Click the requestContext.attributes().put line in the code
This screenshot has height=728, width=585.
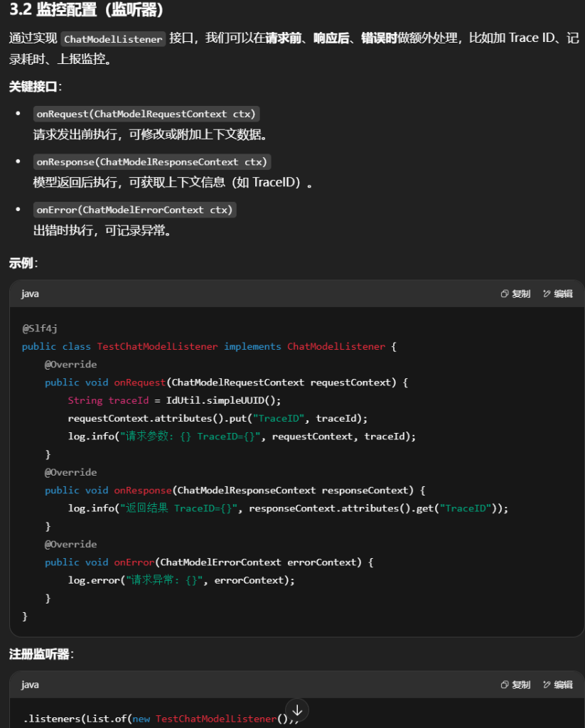[x=218, y=418]
